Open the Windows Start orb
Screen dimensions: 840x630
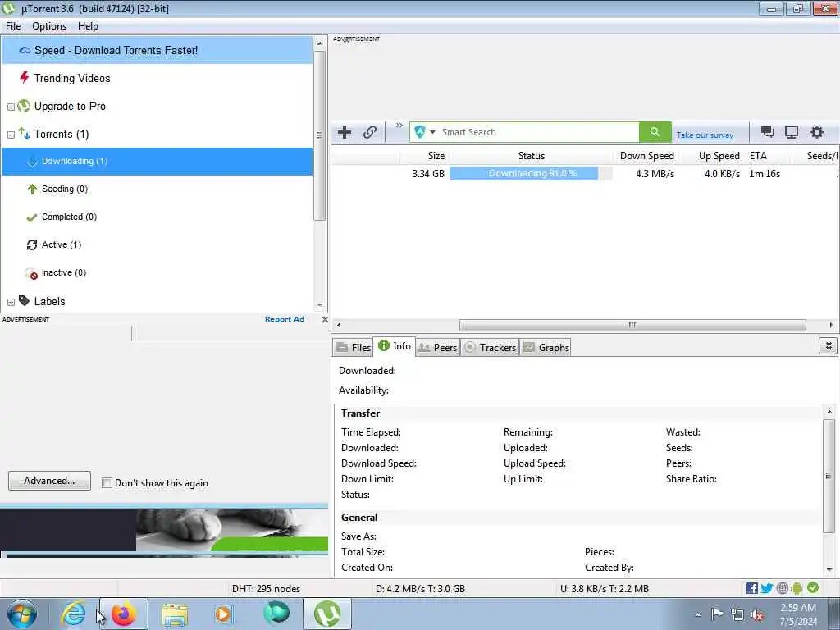(x=22, y=614)
